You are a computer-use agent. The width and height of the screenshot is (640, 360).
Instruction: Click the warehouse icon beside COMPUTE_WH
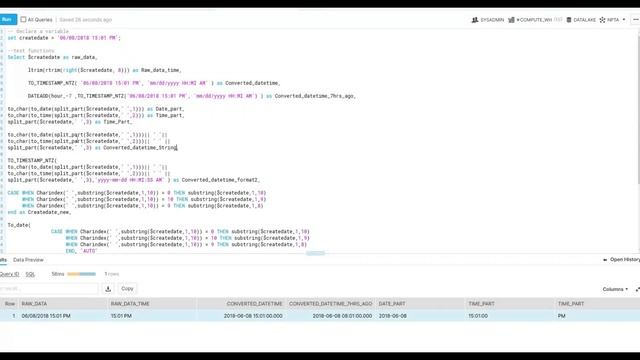(511, 20)
